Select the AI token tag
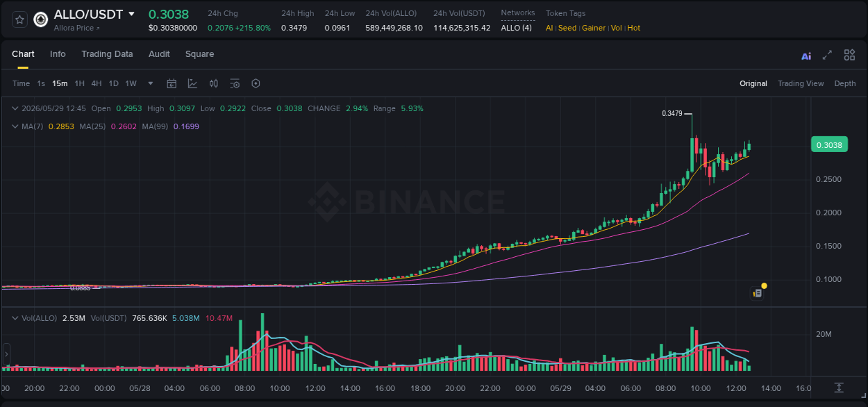Image resolution: width=868 pixels, height=407 pixels. click(549, 28)
